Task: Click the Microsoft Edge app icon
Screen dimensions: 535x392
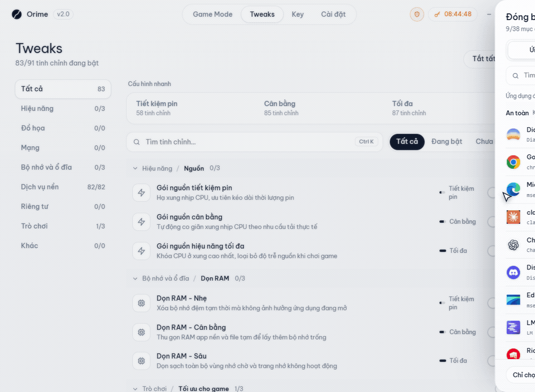Action: point(513,190)
